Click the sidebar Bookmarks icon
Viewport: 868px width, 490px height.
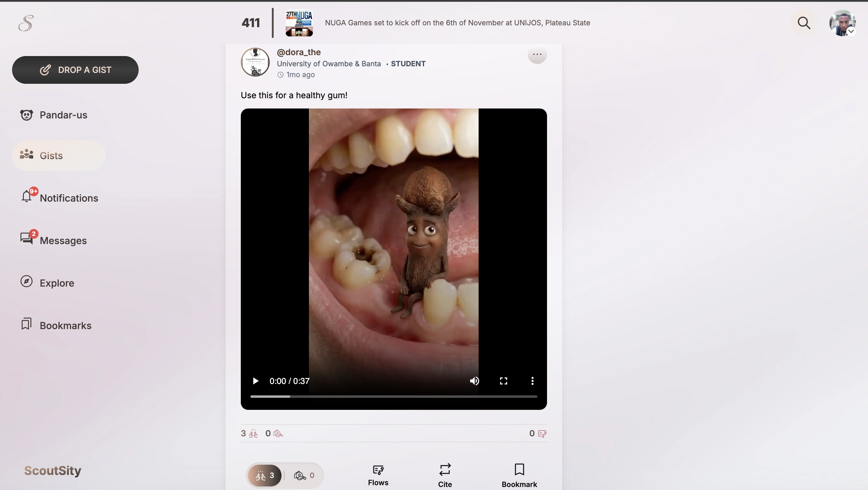(26, 324)
